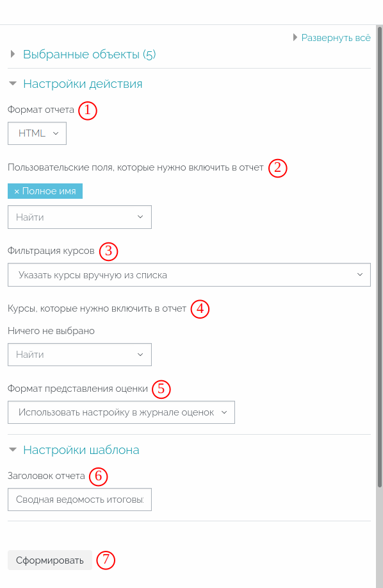Open the Фильтрация курсов dropdown
Screen dimensions: 383x588
coord(189,275)
